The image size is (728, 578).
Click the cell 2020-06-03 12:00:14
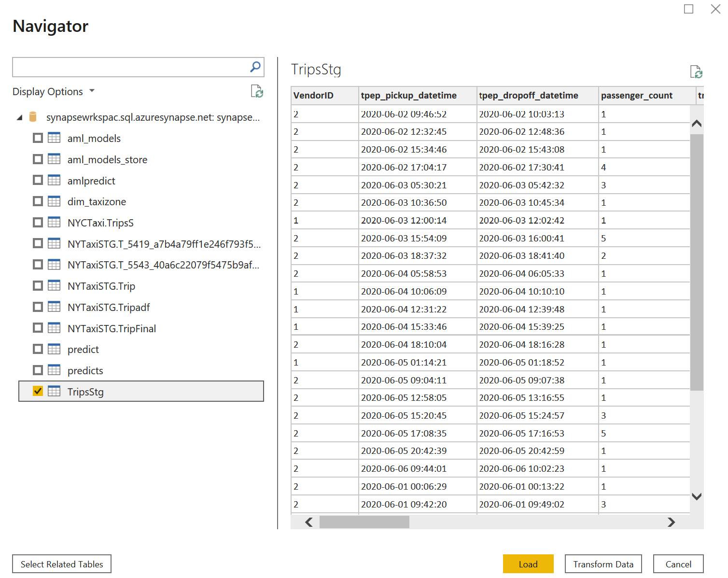418,220
